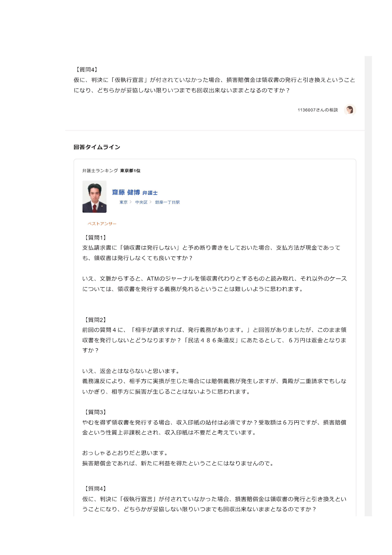Click the questioner's avatar icon

point(350,110)
